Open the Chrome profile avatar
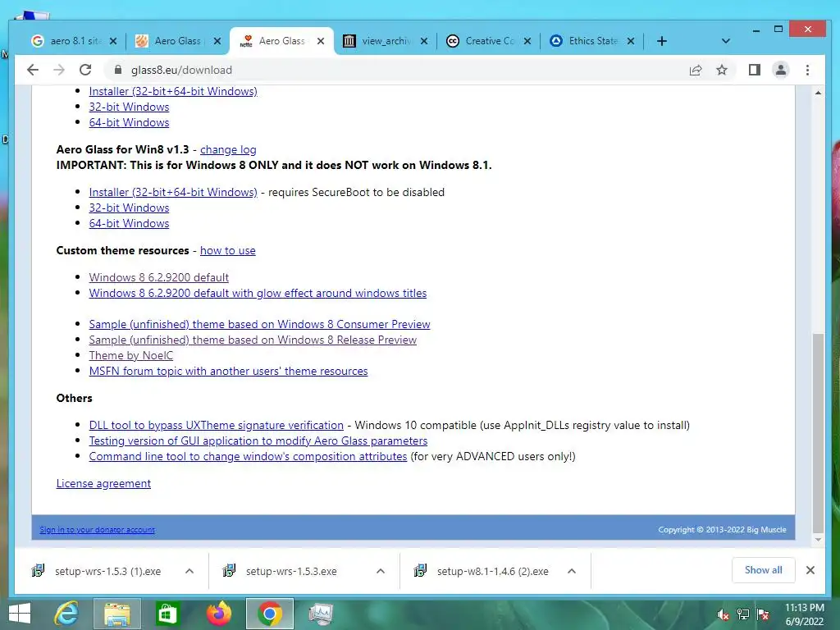This screenshot has height=630, width=840. 781,70
